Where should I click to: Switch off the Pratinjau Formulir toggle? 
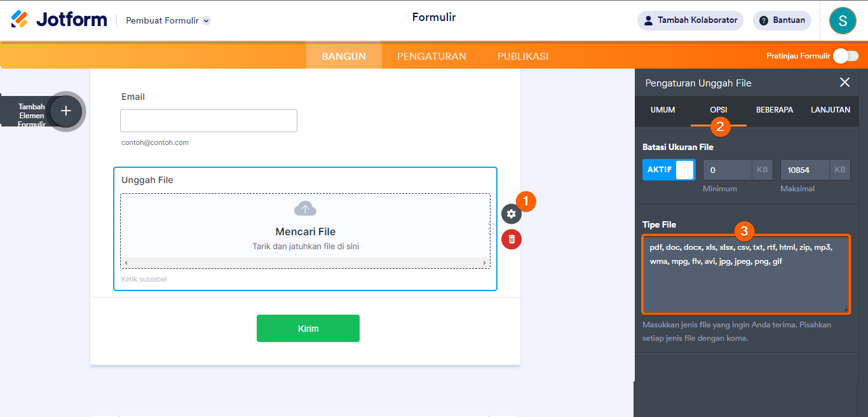point(845,56)
